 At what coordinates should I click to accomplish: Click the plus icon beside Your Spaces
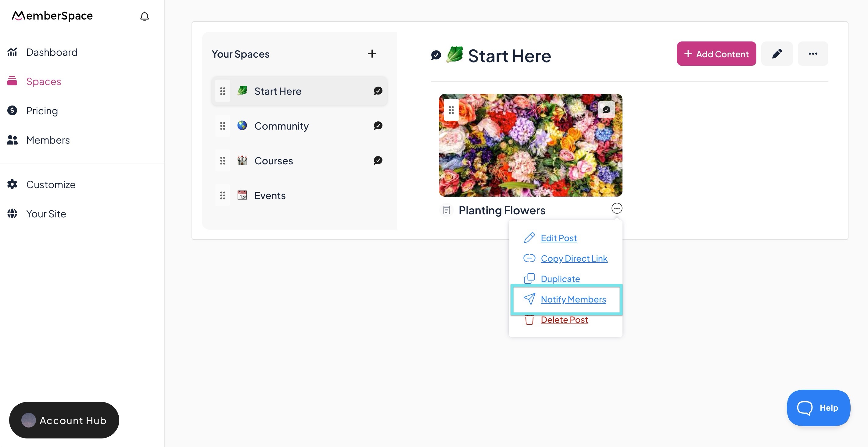pyautogui.click(x=372, y=54)
